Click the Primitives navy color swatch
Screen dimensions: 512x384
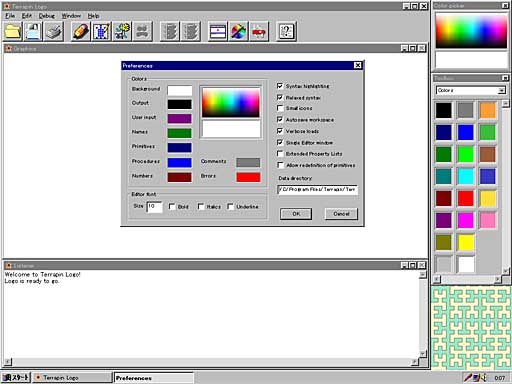pyautogui.click(x=180, y=148)
